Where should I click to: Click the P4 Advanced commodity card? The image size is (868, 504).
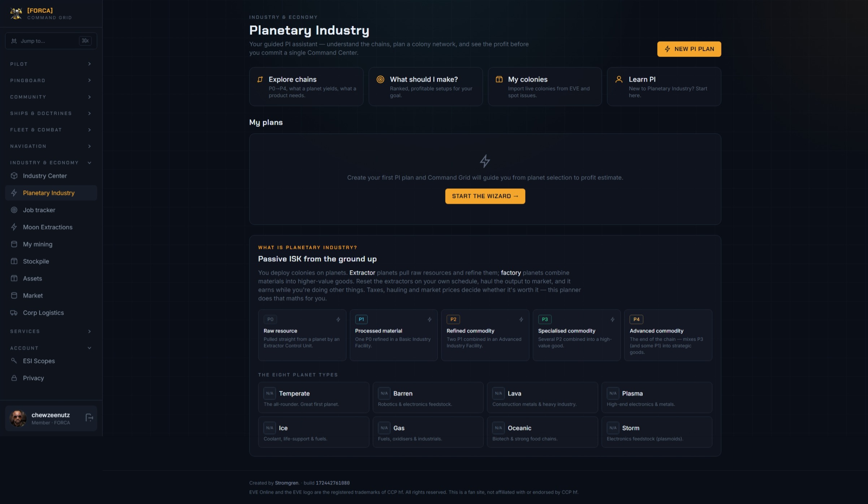pos(668,335)
